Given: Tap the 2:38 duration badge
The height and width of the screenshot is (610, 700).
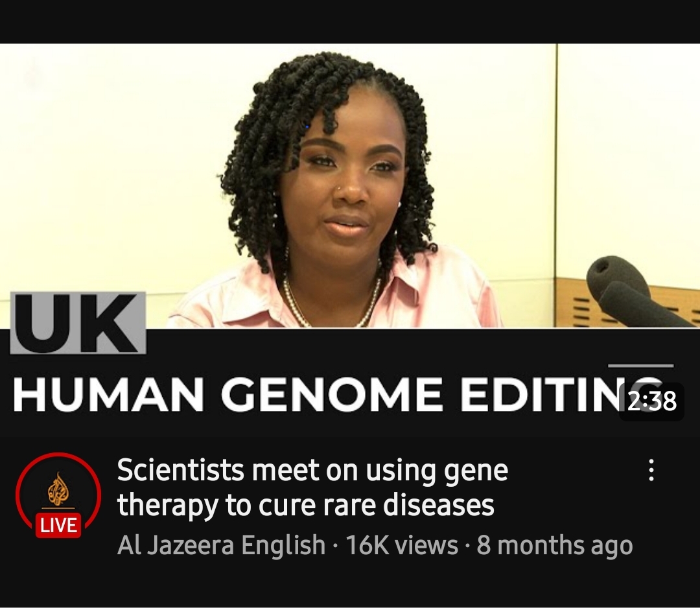Looking at the screenshot, I should [x=651, y=401].
